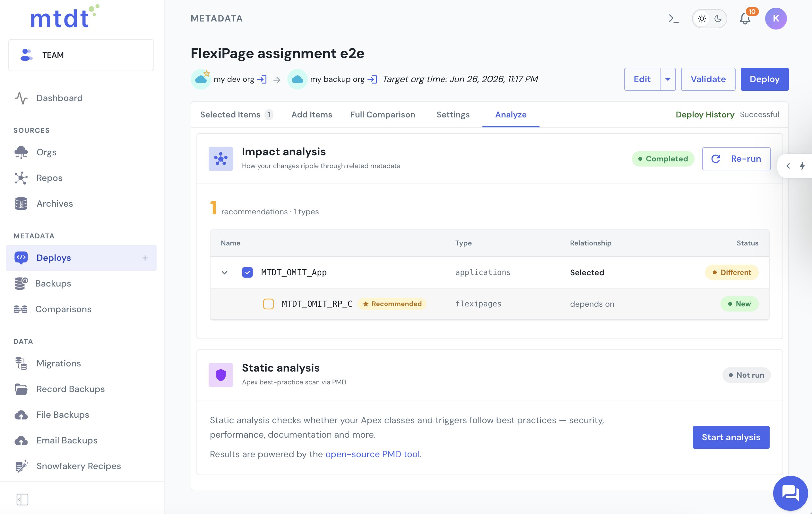Image resolution: width=812 pixels, height=514 pixels.
Task: Click the Repos network sidebar icon
Action: (21, 178)
